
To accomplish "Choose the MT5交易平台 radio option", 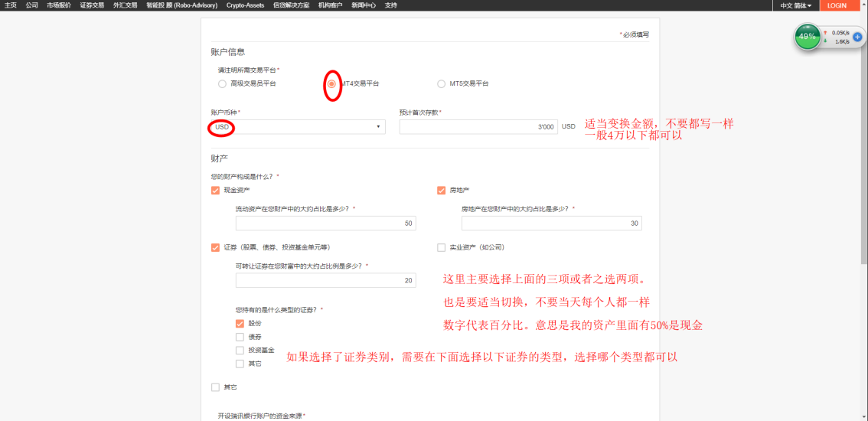I will point(441,83).
